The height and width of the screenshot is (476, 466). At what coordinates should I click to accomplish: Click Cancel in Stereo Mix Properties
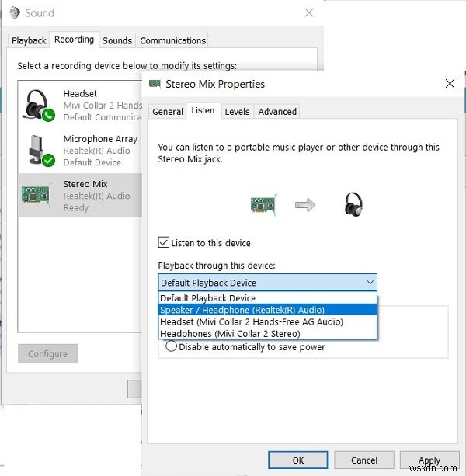pyautogui.click(x=364, y=460)
